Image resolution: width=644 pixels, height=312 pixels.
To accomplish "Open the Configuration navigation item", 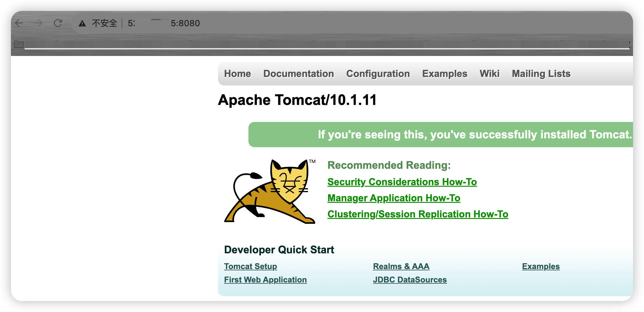I will [378, 74].
